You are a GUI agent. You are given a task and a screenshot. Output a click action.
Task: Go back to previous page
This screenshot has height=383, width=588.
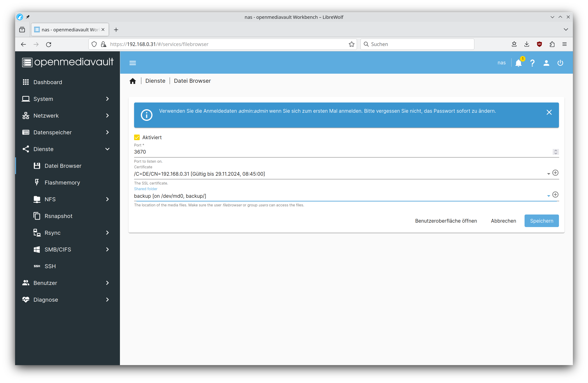23,44
